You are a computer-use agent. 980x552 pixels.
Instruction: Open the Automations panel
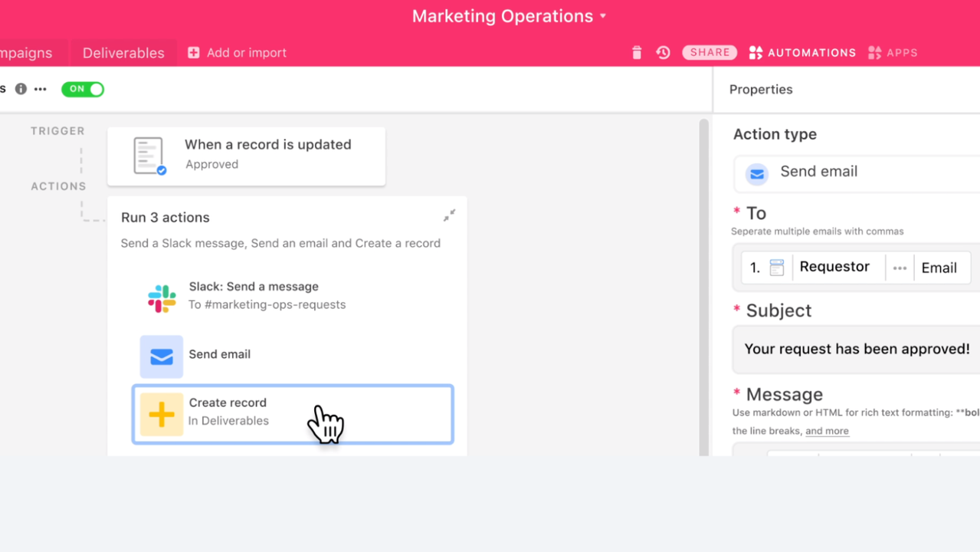[x=802, y=53]
